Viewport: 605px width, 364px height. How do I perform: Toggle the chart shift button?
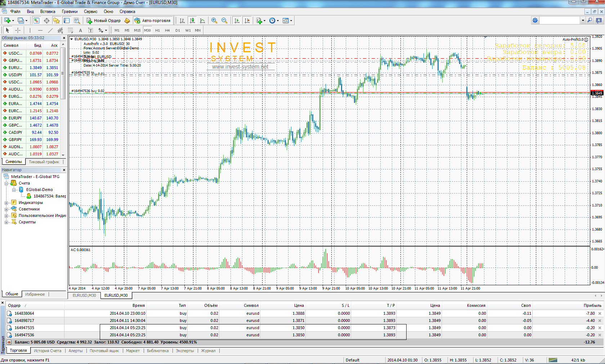(x=247, y=21)
